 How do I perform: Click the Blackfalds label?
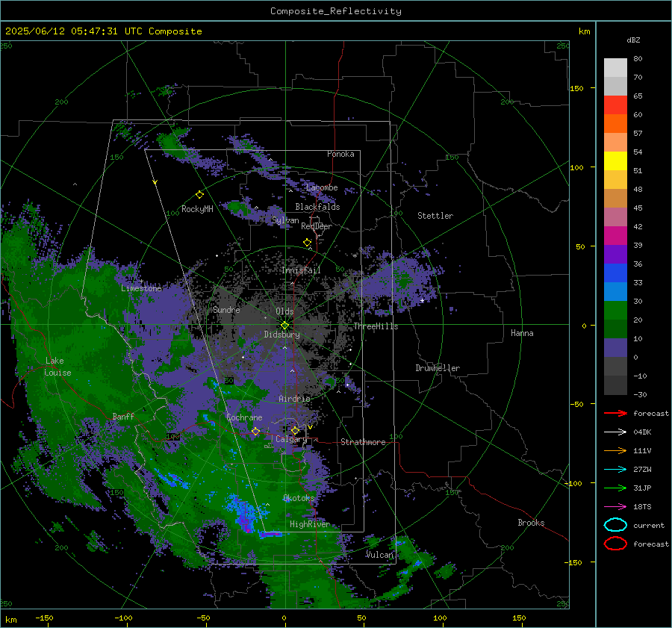point(317,207)
